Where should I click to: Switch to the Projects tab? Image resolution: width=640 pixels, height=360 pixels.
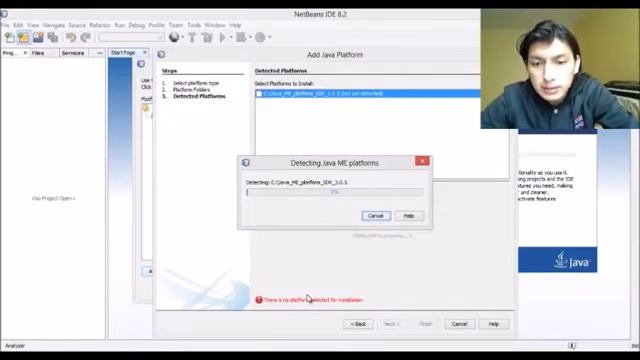(11, 53)
